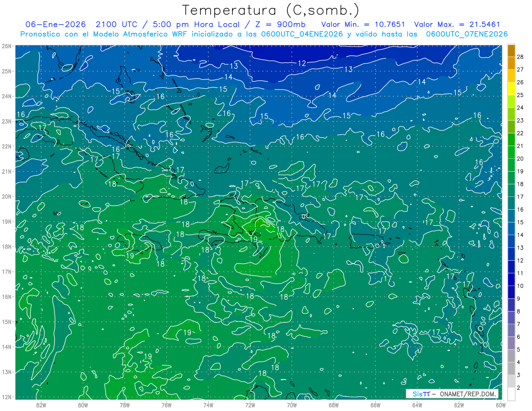
Task: Click the '78W' longitude axis label
Action: (125, 405)
